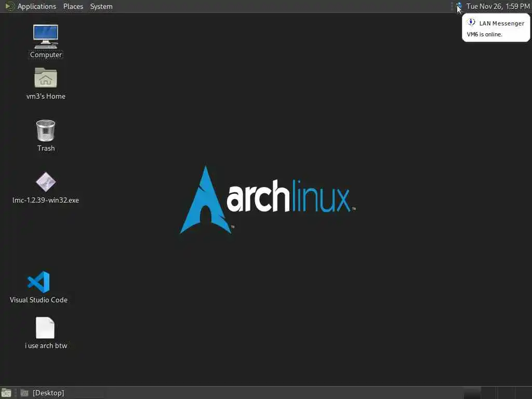The image size is (532, 399).
Task: Click the workspace switcher in the bottom panel
Action: point(497,393)
